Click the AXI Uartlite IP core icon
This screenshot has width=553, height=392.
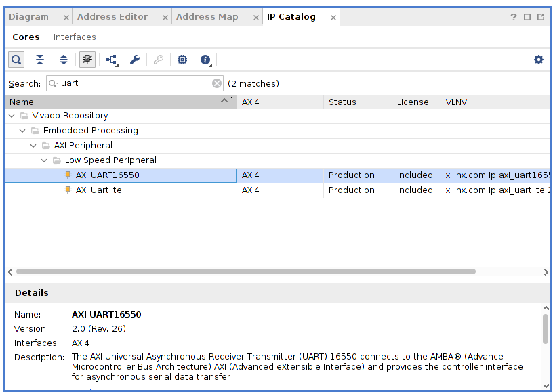click(x=68, y=190)
